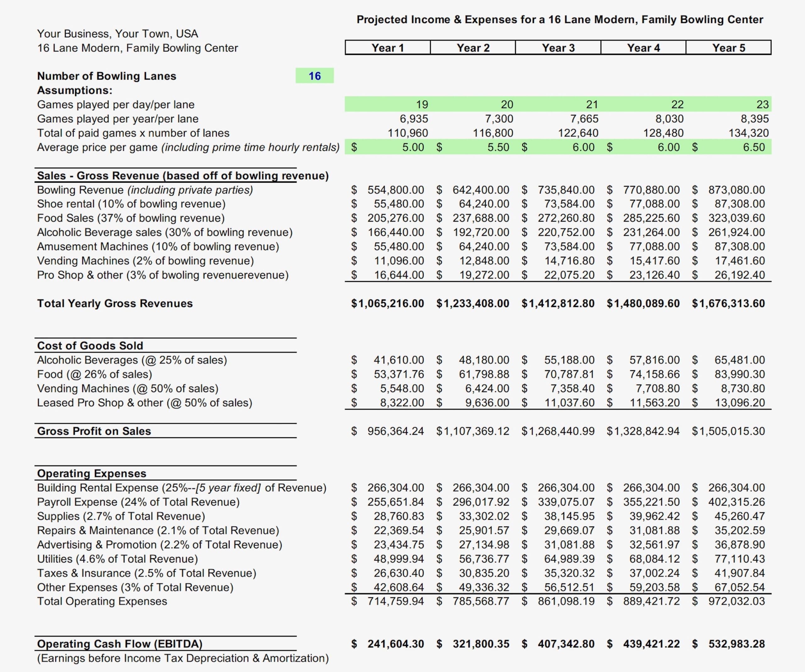Select the green Number of Bowling Lanes cell
805x672 pixels.
(314, 75)
